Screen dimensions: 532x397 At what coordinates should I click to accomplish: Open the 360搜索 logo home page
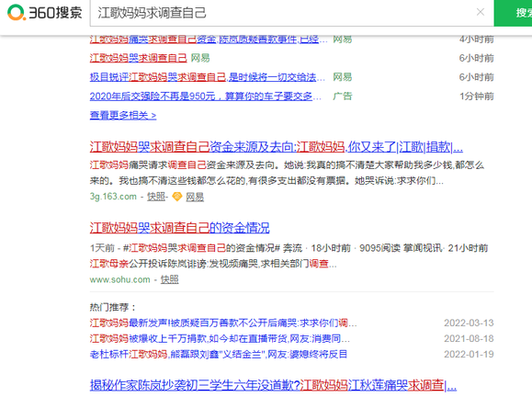tap(45, 13)
